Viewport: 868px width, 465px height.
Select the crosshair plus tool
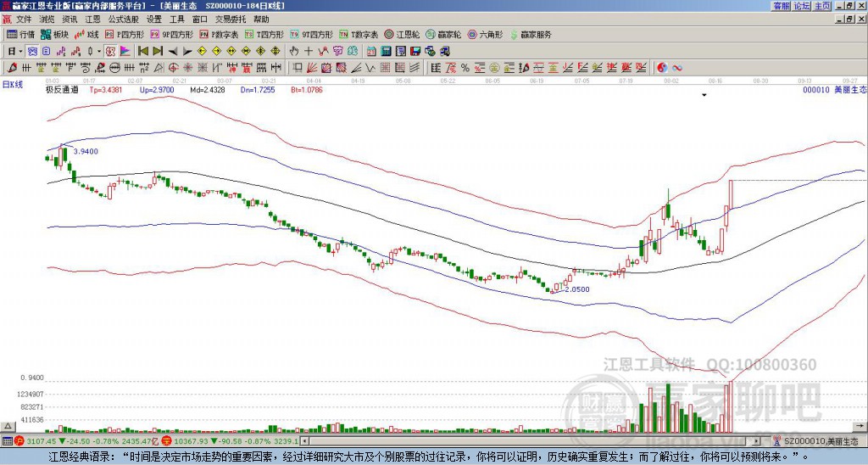(309, 52)
